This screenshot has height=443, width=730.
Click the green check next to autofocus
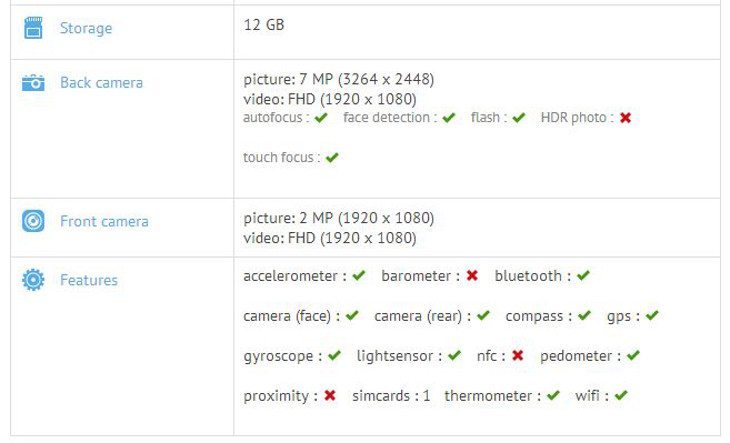pos(321,118)
